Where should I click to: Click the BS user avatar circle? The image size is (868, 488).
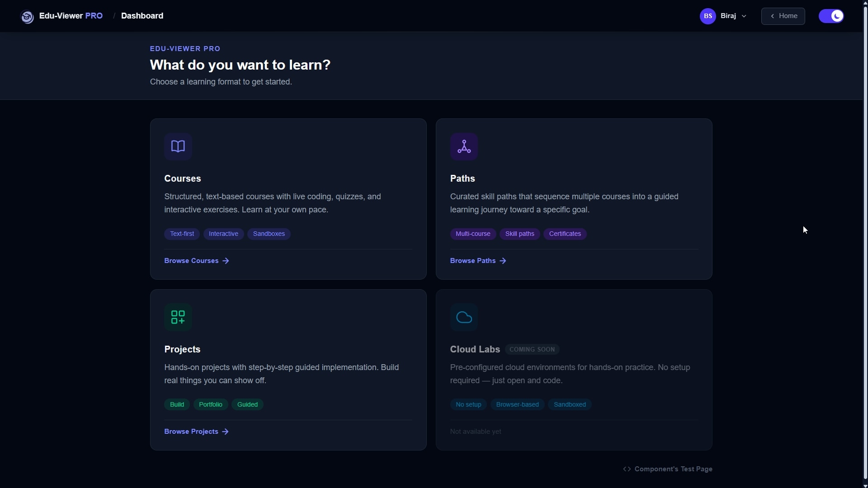[708, 16]
